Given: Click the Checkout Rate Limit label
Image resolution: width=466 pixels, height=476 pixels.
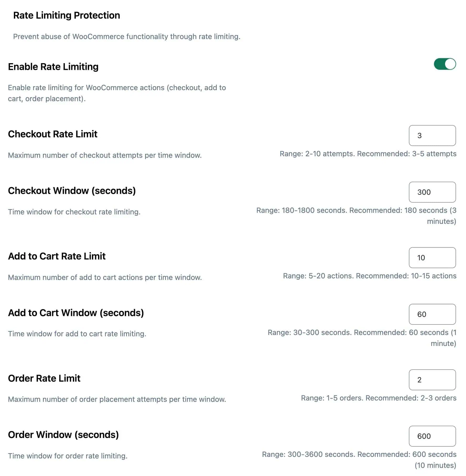Looking at the screenshot, I should [53, 134].
